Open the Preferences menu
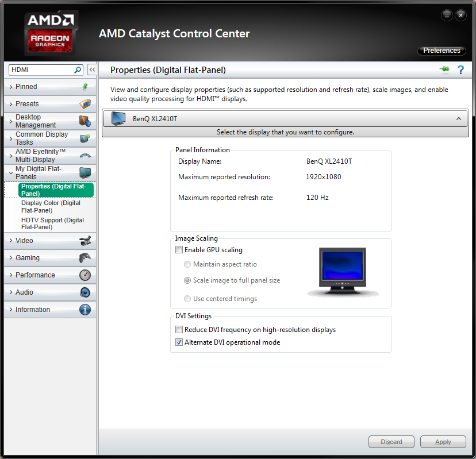Image resolution: width=476 pixels, height=459 pixels. pos(442,51)
